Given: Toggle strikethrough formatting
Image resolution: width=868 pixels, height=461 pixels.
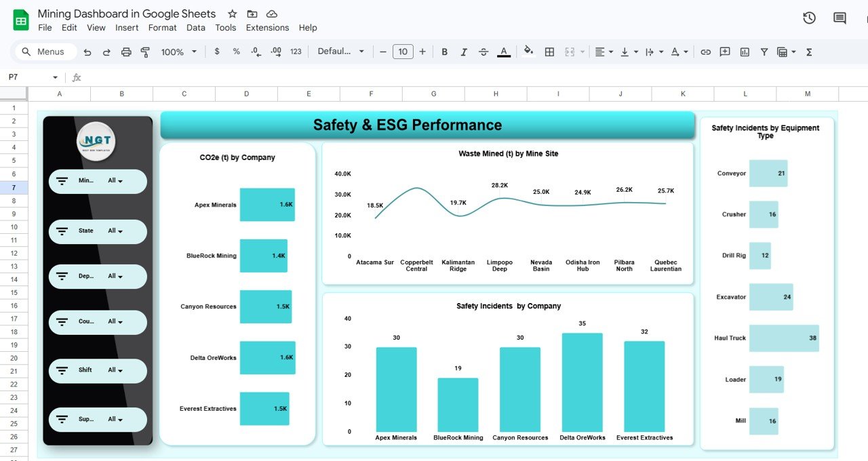Looking at the screenshot, I should click(x=484, y=52).
